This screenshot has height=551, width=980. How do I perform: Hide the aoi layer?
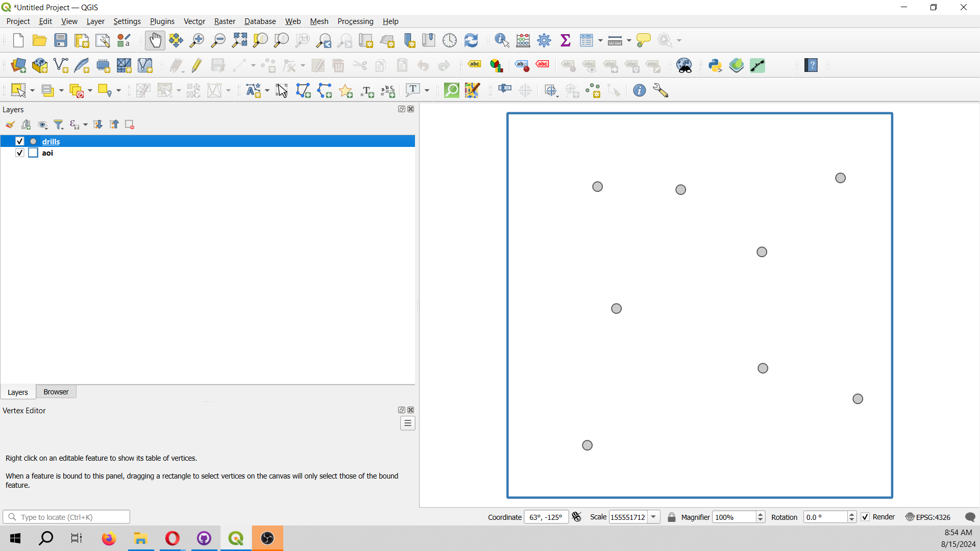click(19, 153)
